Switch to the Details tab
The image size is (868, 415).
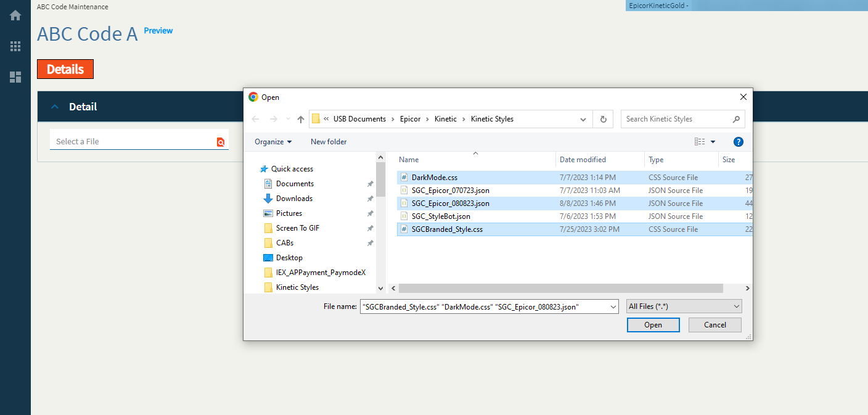65,69
